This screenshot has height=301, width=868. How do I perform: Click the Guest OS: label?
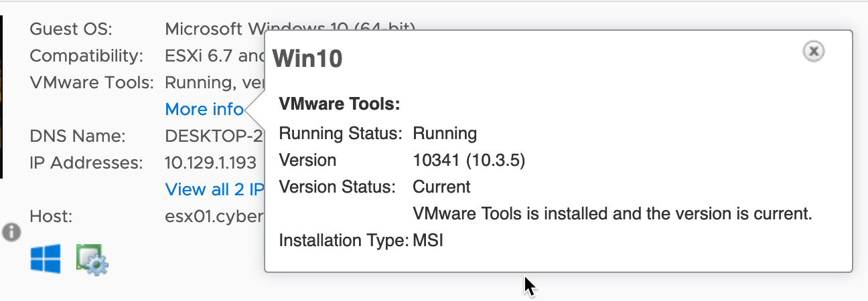[x=71, y=29]
